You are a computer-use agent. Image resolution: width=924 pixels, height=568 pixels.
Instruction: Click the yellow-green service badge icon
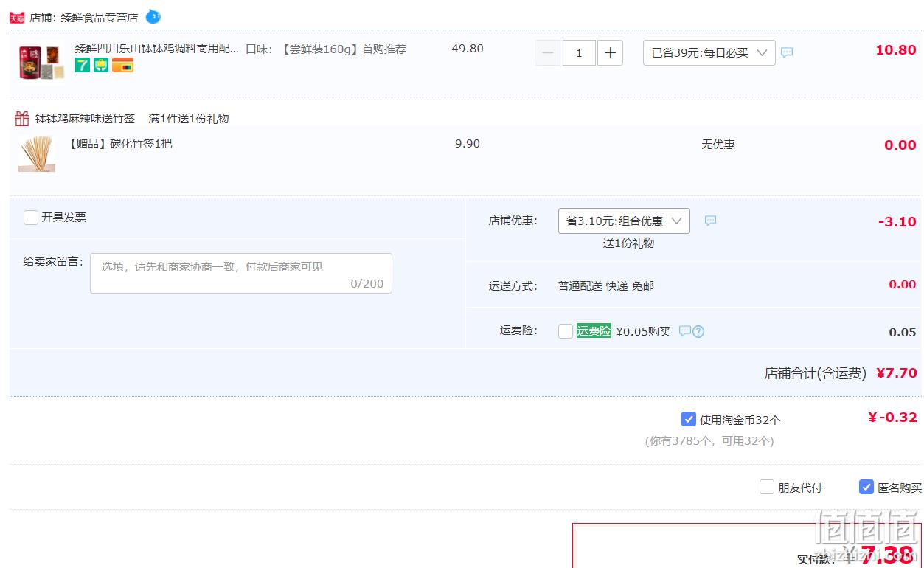pyautogui.click(x=101, y=65)
